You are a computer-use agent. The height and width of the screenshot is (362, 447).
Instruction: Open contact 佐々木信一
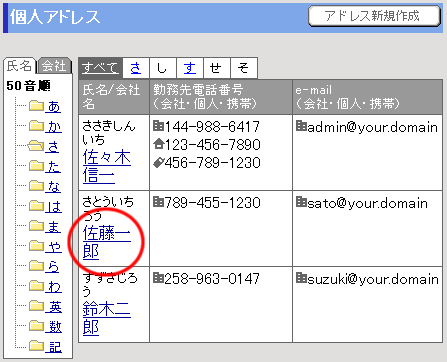(107, 166)
